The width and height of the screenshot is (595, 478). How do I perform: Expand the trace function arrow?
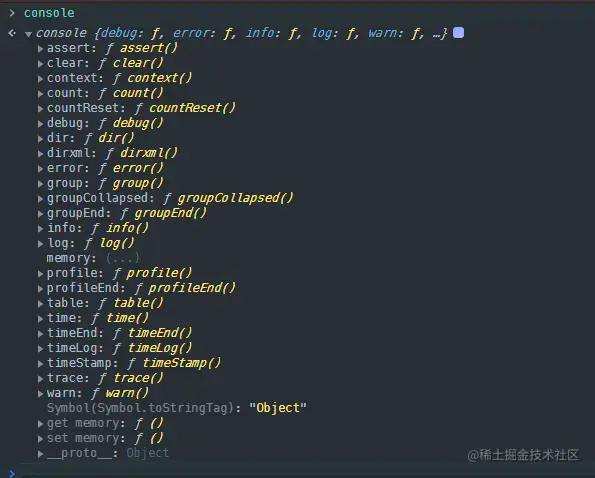(x=40, y=379)
